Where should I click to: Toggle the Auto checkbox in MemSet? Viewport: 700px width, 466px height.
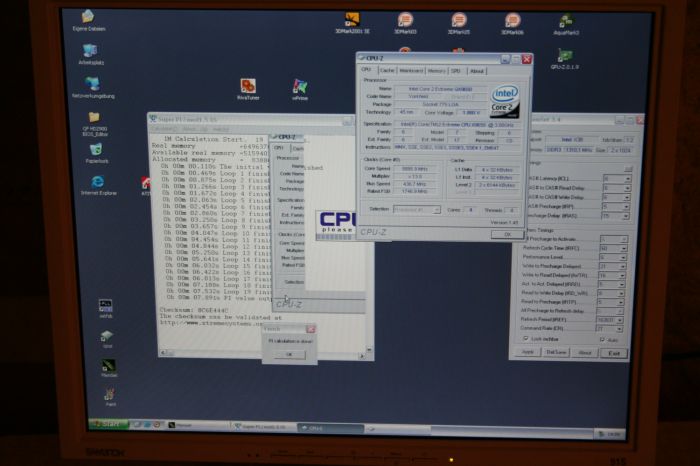pyautogui.click(x=603, y=339)
